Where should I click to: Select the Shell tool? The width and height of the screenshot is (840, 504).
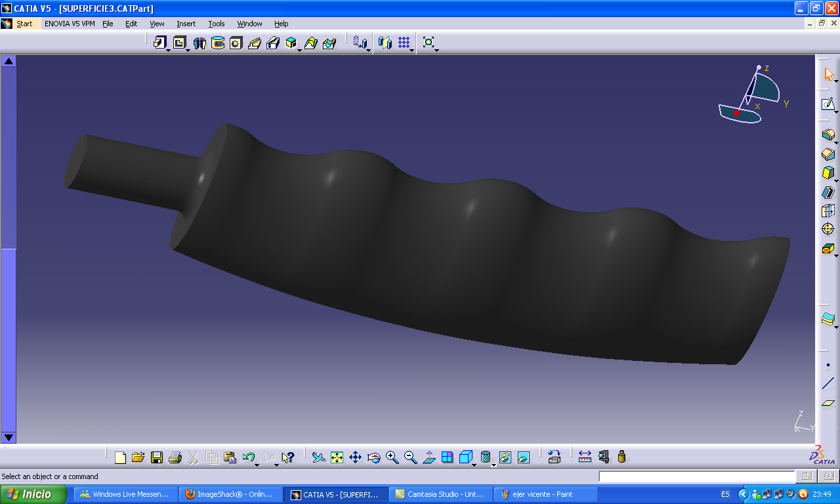coord(828,192)
